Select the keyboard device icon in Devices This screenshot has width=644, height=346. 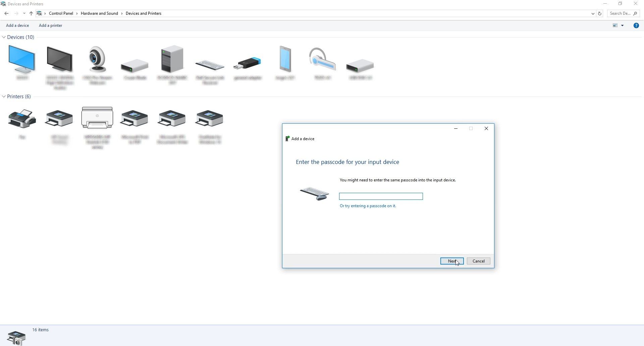point(210,65)
